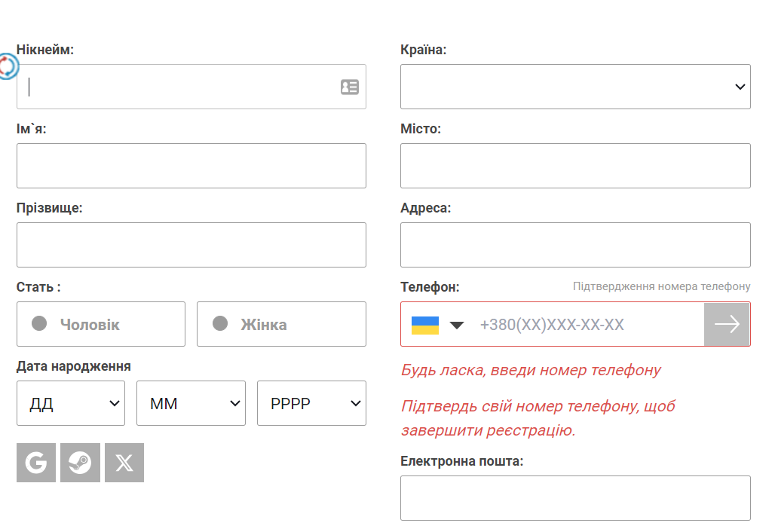Click the contact card icon in Нікнейм field
772x532 pixels.
[350, 87]
